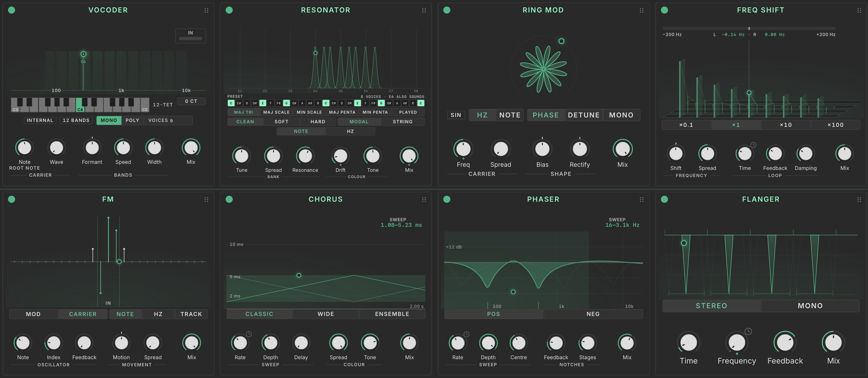This screenshot has height=378, width=868.
Task: Toggle sync clock icon on Flanger Frequency
Action: (748, 332)
